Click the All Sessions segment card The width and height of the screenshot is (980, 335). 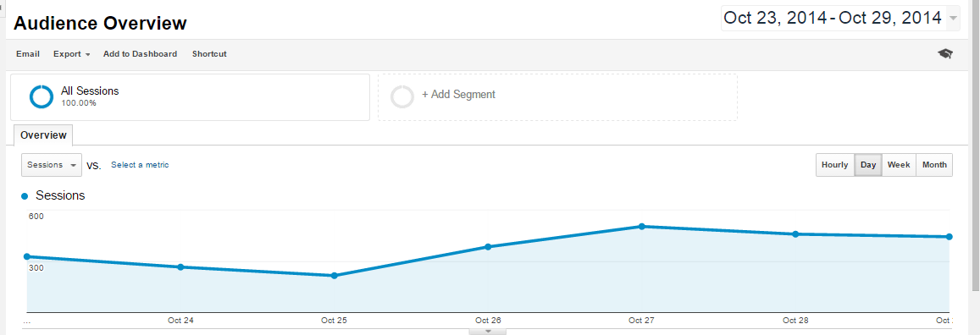tap(190, 97)
